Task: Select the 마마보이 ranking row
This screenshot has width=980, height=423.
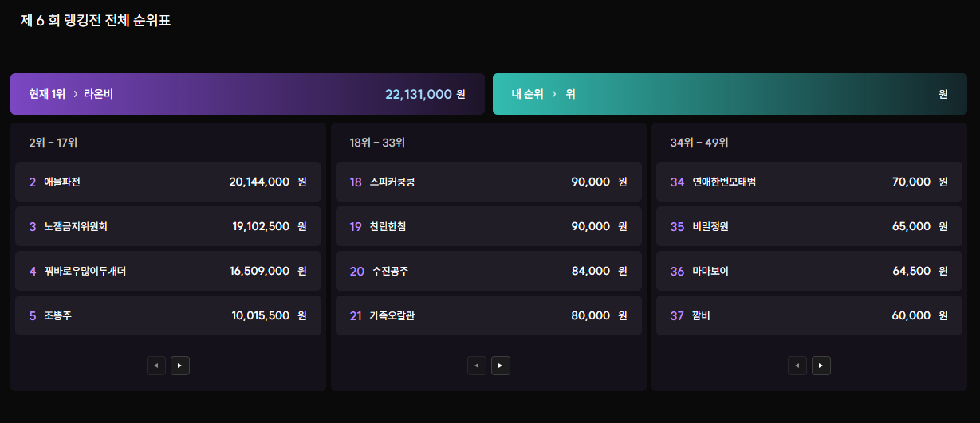Action: click(x=809, y=271)
